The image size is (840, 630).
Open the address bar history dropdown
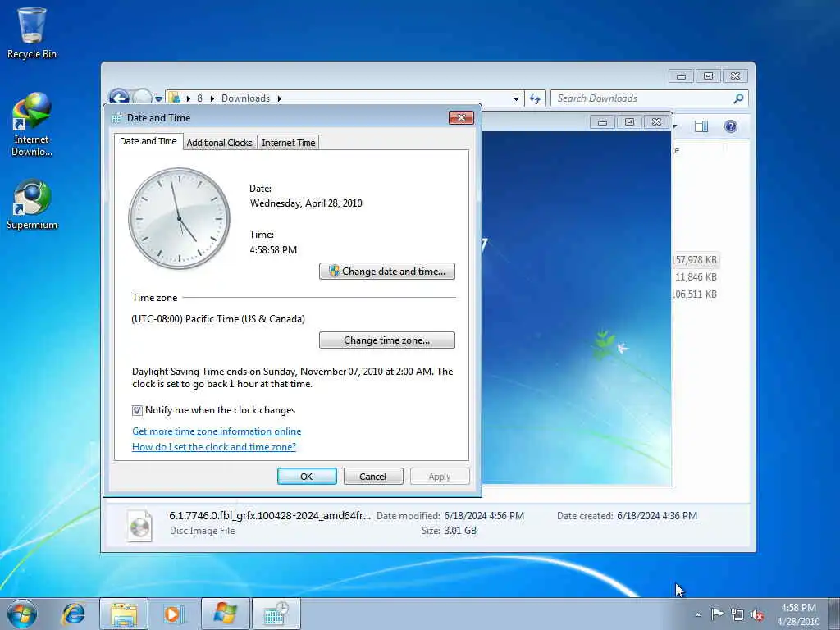tap(516, 98)
